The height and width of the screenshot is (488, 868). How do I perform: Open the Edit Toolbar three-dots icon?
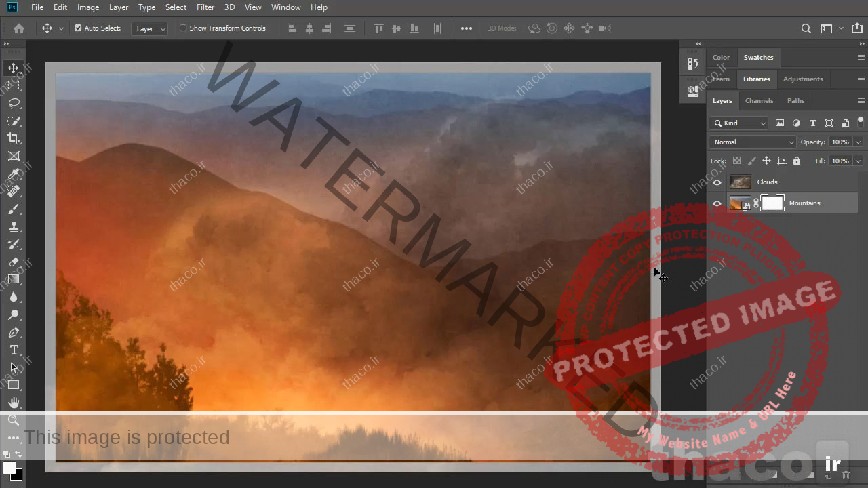(14, 438)
